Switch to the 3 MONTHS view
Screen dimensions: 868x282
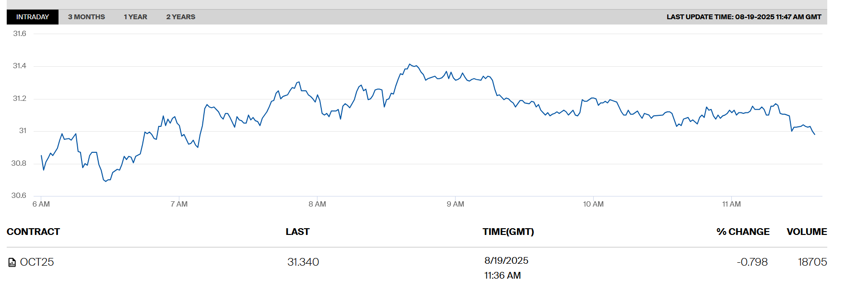coord(86,17)
